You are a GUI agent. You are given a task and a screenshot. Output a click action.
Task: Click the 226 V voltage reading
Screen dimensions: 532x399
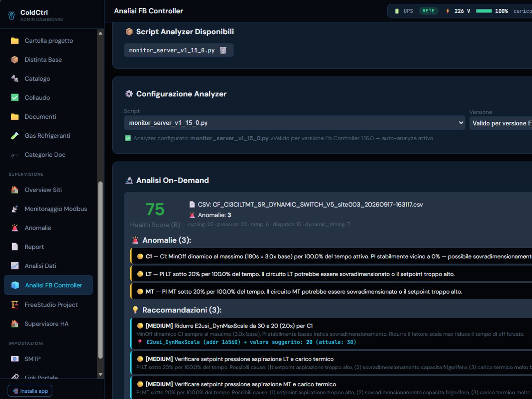click(x=462, y=11)
